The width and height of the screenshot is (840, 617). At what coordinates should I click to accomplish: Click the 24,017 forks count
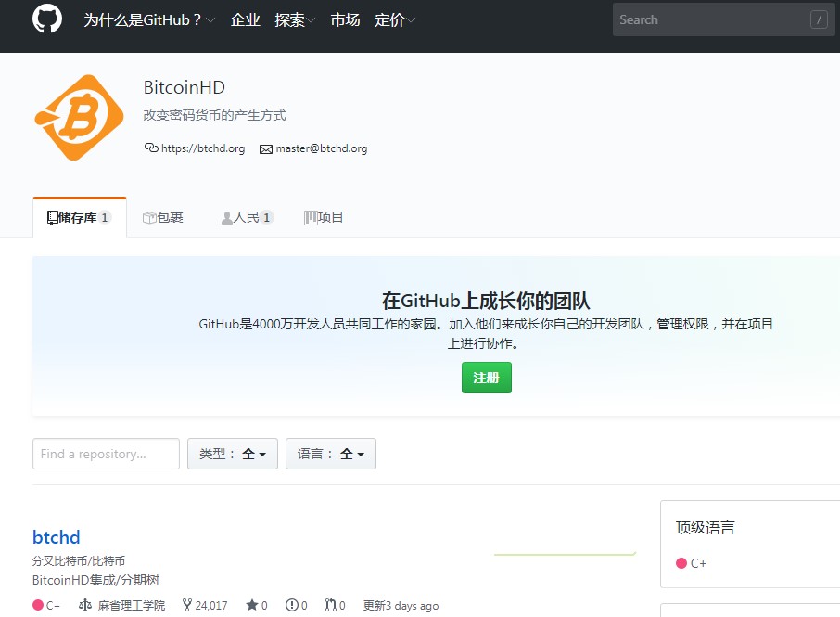tap(211, 605)
